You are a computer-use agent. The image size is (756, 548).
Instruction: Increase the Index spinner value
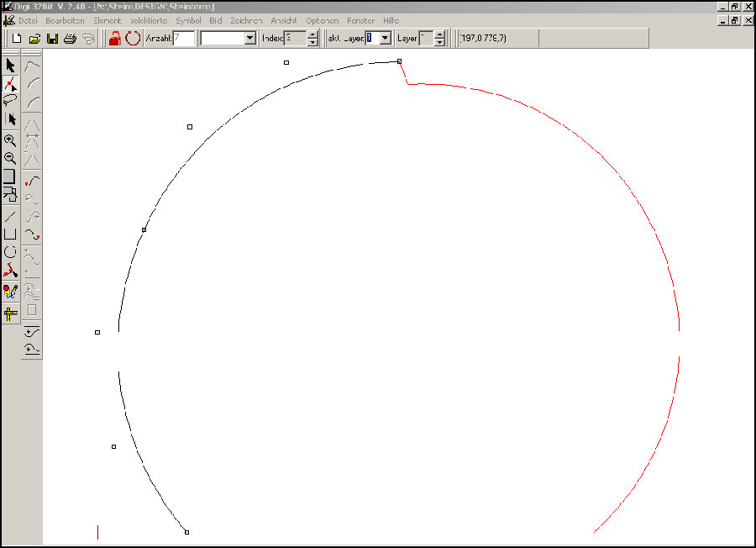(x=312, y=34)
